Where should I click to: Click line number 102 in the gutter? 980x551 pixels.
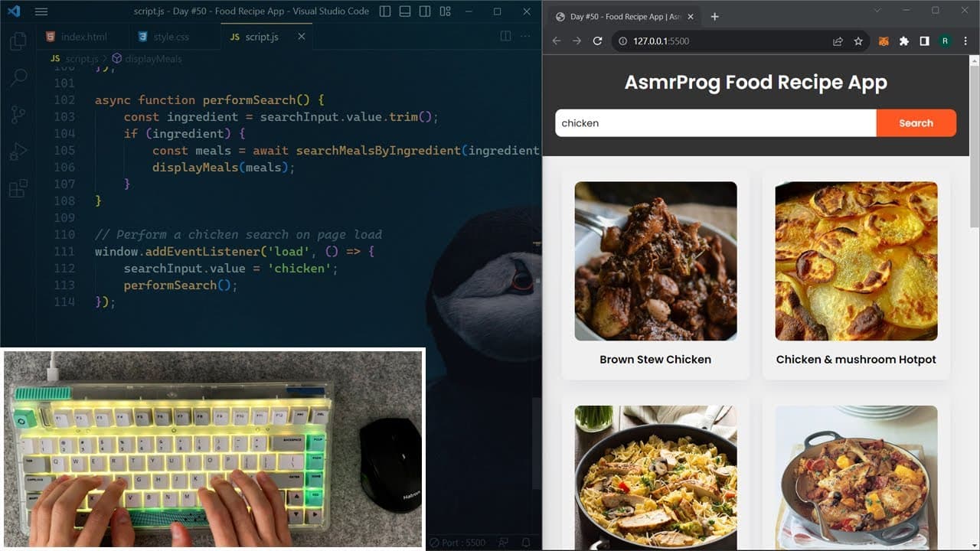(64, 100)
